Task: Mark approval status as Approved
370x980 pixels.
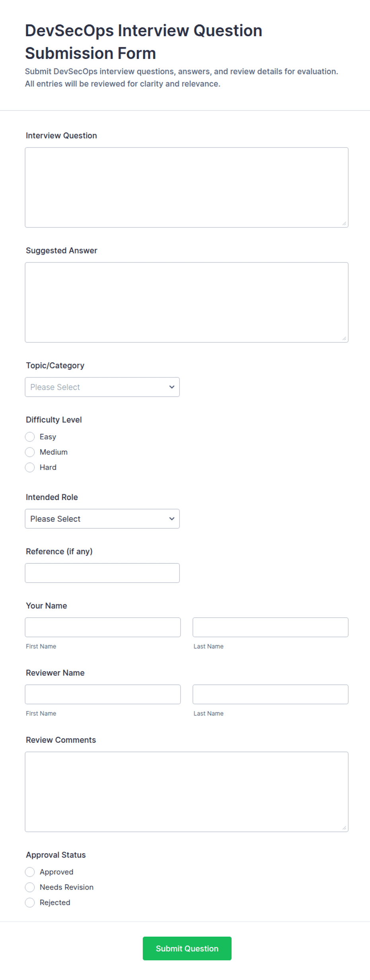Action: pyautogui.click(x=30, y=872)
